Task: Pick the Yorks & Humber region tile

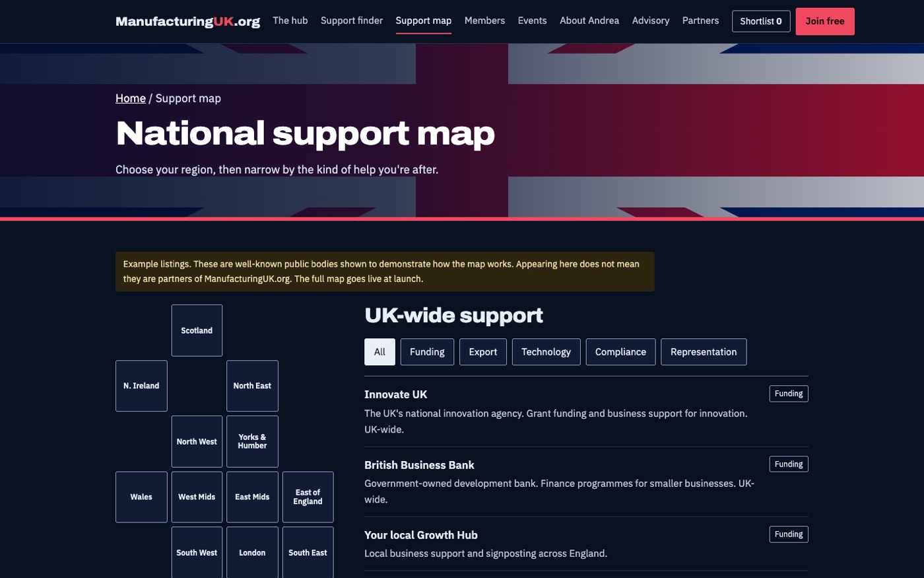Action: click(x=252, y=441)
